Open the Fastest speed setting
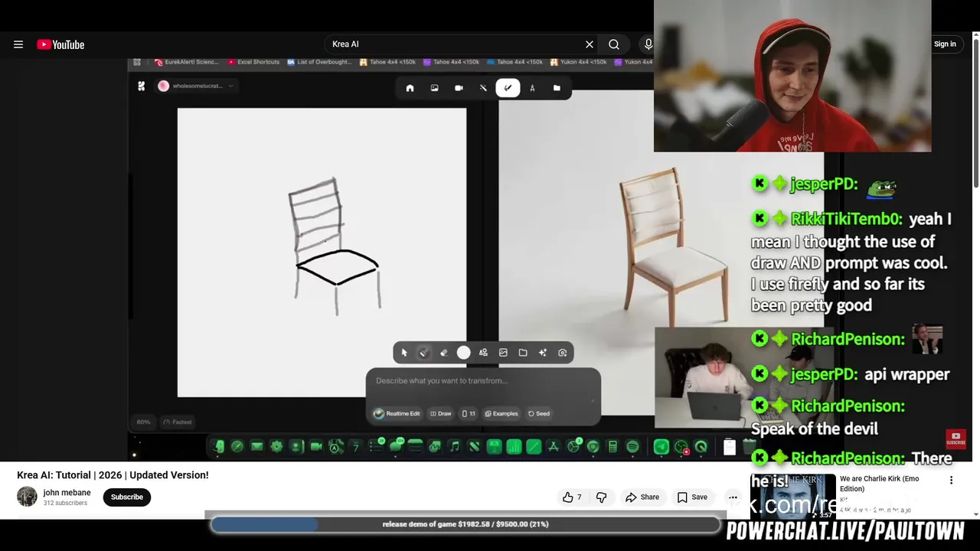 (178, 422)
